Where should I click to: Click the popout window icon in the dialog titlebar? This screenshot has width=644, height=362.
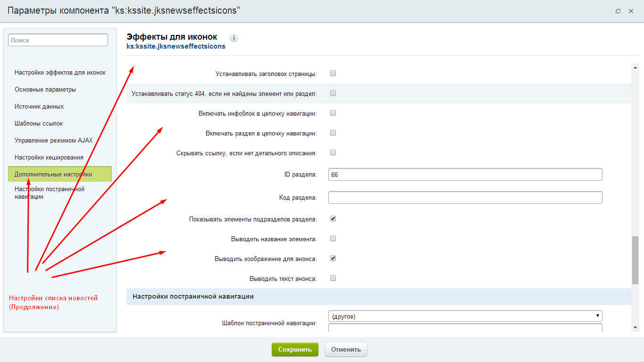(x=618, y=11)
